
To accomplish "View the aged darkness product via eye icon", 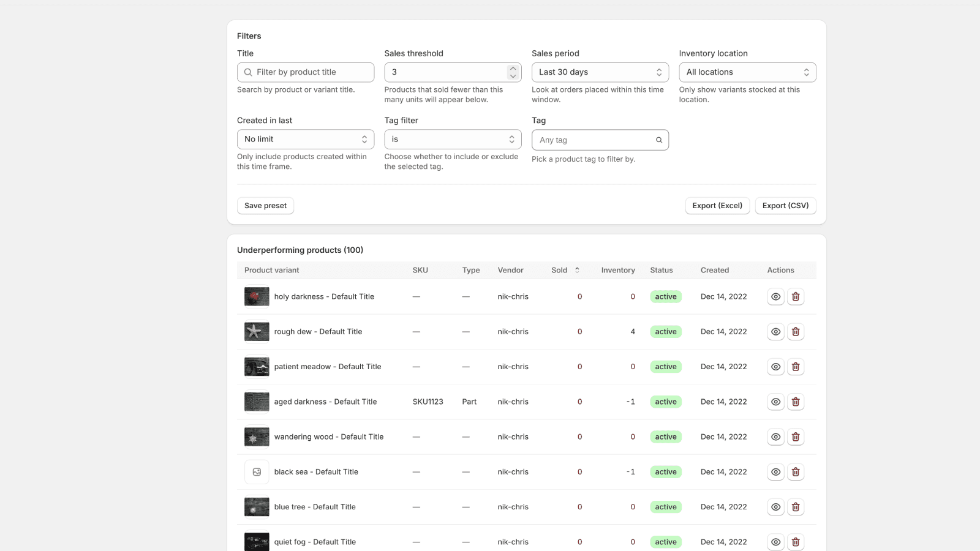I will 775,402.
